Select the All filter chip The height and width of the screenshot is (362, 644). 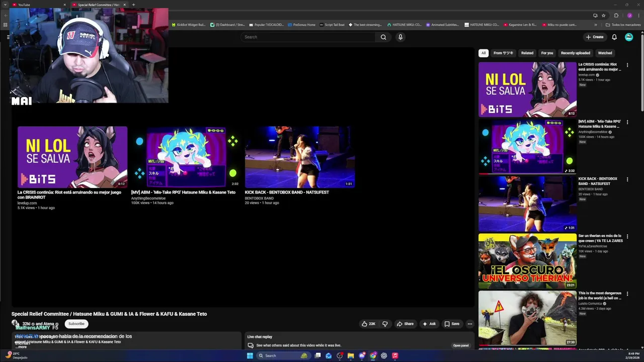[484, 53]
